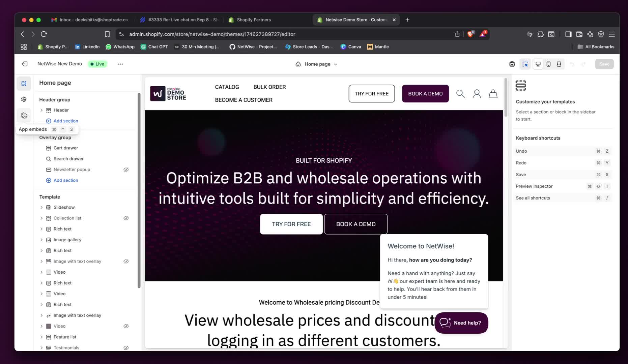Click the section list scrollbar
The image size is (628, 364).
pos(139,190)
